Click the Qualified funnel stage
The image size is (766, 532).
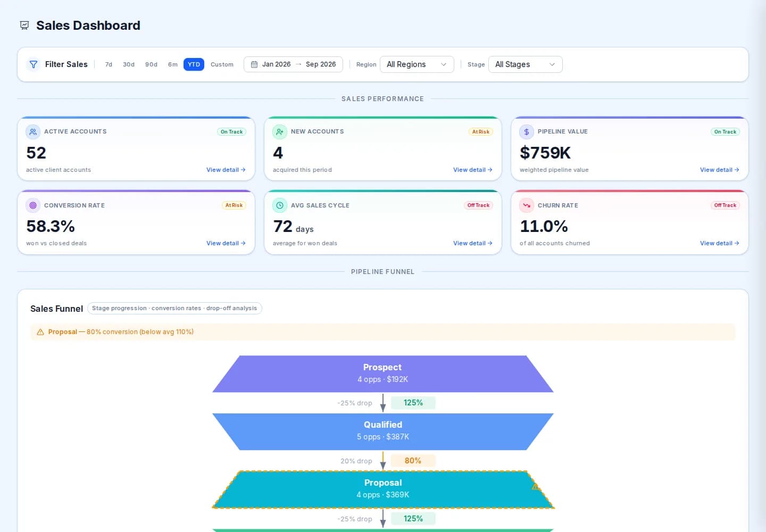click(x=383, y=431)
